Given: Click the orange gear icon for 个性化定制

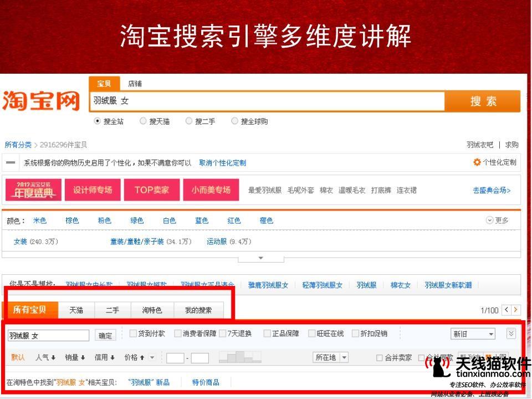Looking at the screenshot, I should 477,162.
